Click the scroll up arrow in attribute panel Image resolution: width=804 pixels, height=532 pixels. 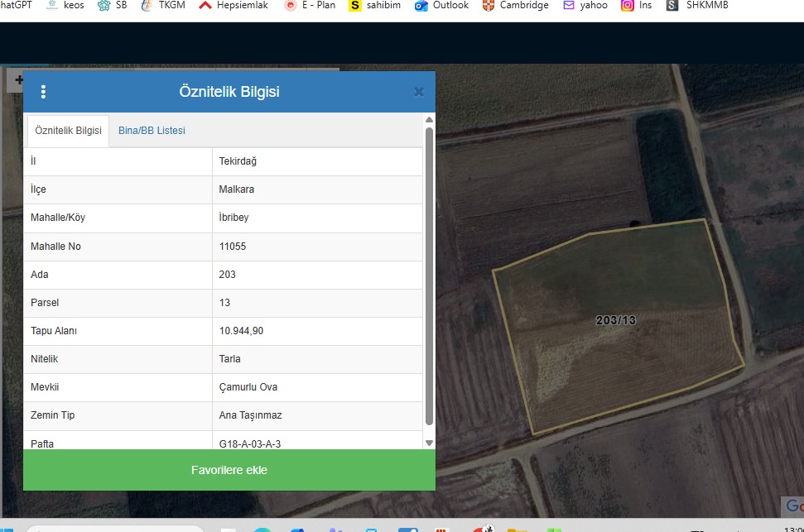pos(429,121)
